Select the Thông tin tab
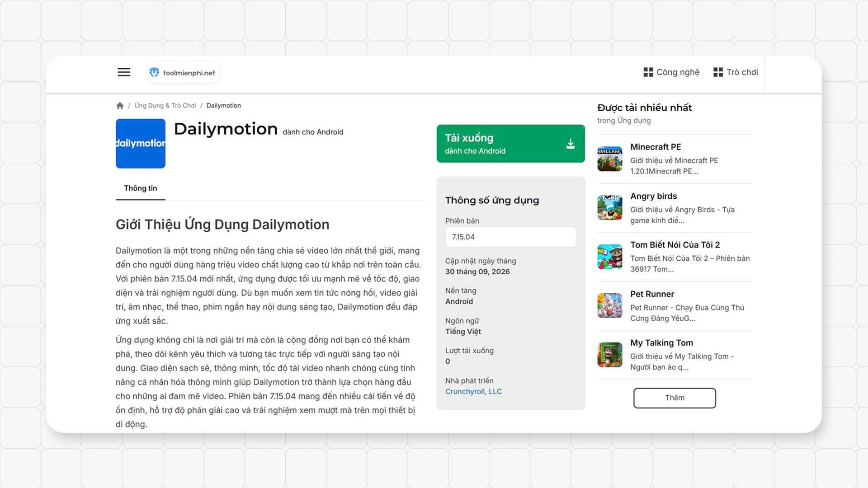The image size is (868, 488). click(x=141, y=188)
